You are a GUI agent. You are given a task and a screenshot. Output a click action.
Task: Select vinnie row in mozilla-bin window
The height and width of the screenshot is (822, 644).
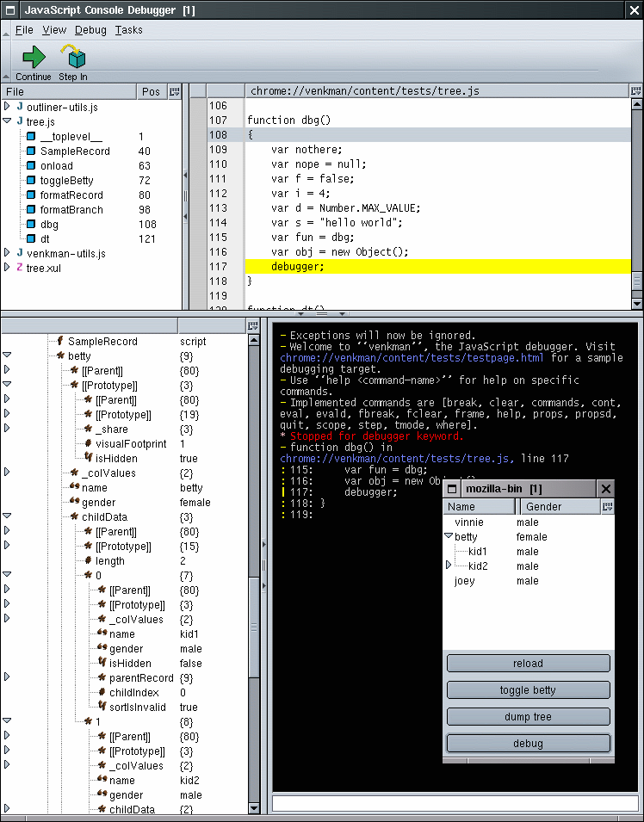[x=528, y=522]
